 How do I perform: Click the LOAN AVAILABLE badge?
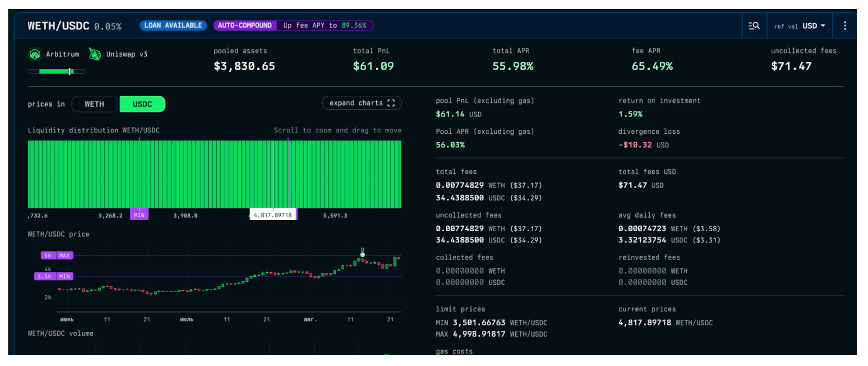(173, 26)
